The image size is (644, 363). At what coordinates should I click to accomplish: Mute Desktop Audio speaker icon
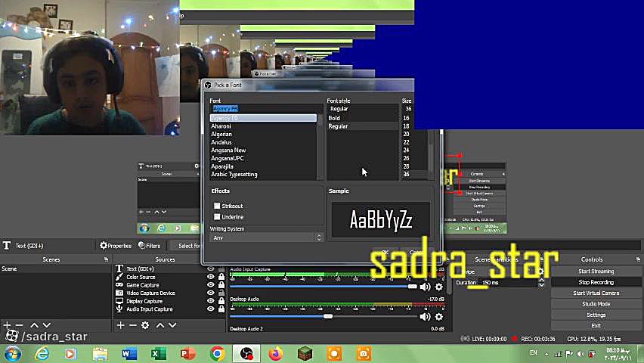point(425,317)
